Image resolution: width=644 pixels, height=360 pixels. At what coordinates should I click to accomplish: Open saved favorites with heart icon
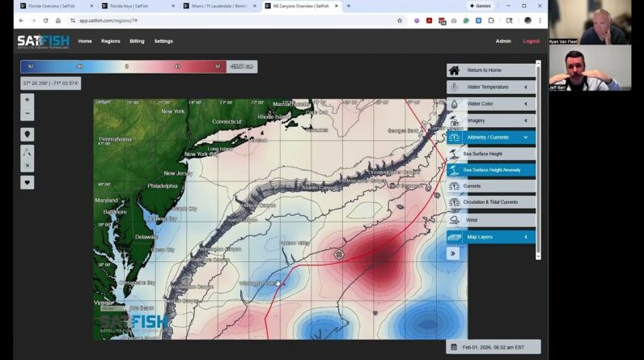click(x=27, y=182)
